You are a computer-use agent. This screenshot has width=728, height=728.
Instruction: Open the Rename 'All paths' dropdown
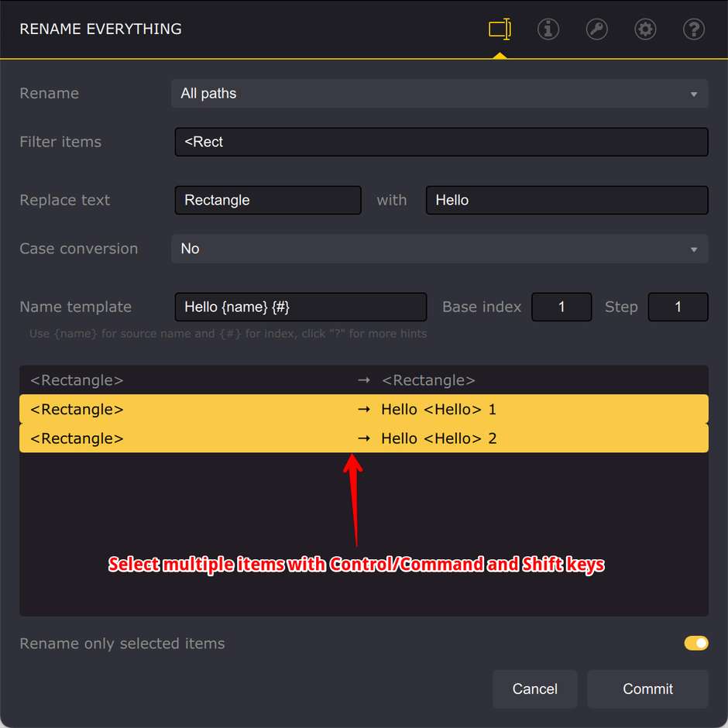[439, 93]
